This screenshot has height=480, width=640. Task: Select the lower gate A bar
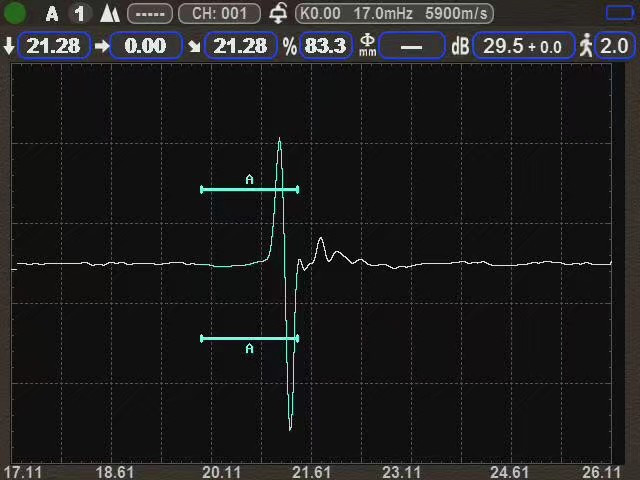click(x=249, y=339)
